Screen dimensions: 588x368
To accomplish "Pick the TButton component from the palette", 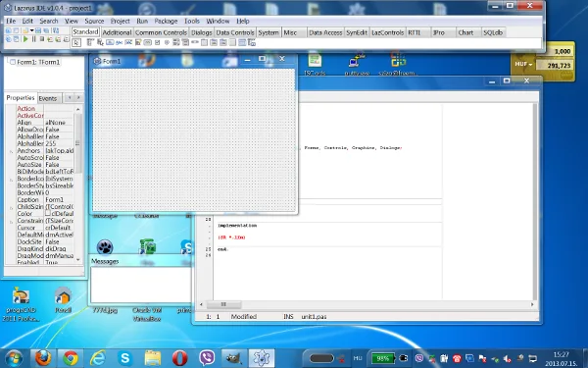I will point(110,42).
